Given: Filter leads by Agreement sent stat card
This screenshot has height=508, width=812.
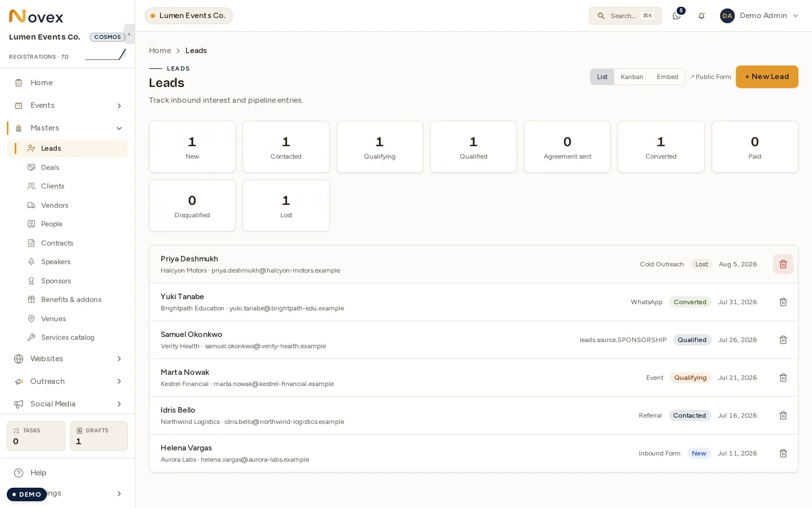Looking at the screenshot, I should [567, 147].
